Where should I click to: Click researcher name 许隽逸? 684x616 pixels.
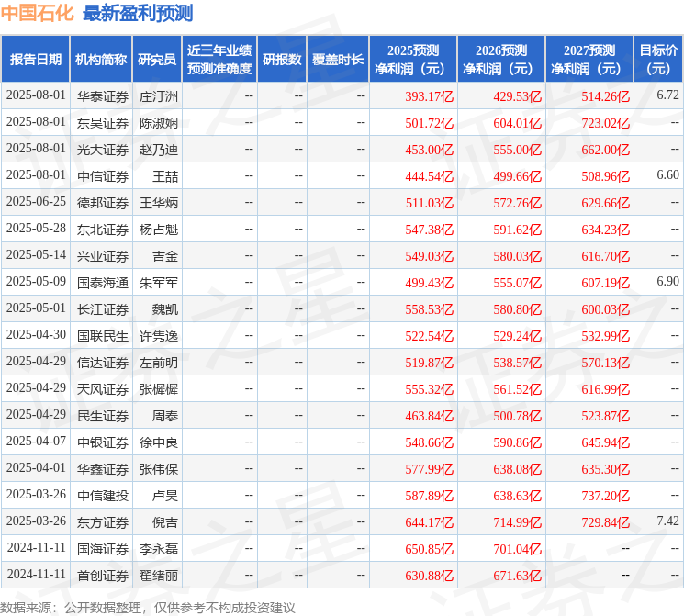click(158, 336)
